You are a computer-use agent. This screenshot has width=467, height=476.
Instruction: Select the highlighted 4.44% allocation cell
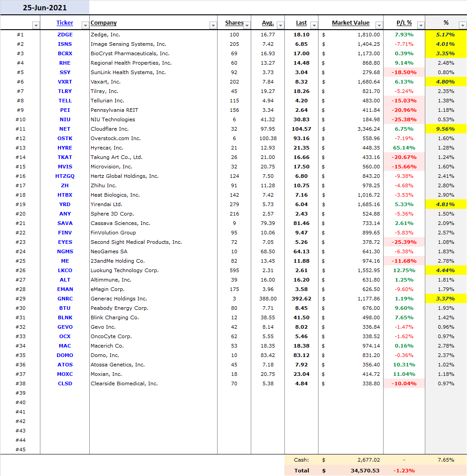(446, 270)
